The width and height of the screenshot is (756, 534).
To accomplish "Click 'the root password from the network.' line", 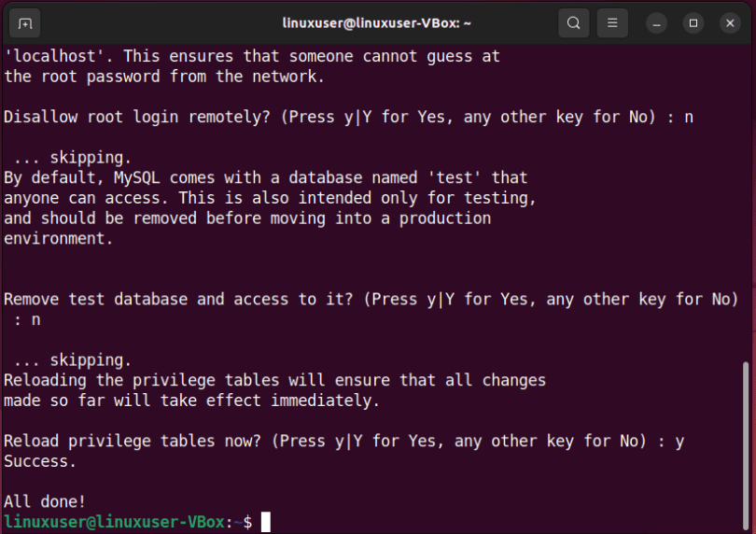I will [x=164, y=77].
